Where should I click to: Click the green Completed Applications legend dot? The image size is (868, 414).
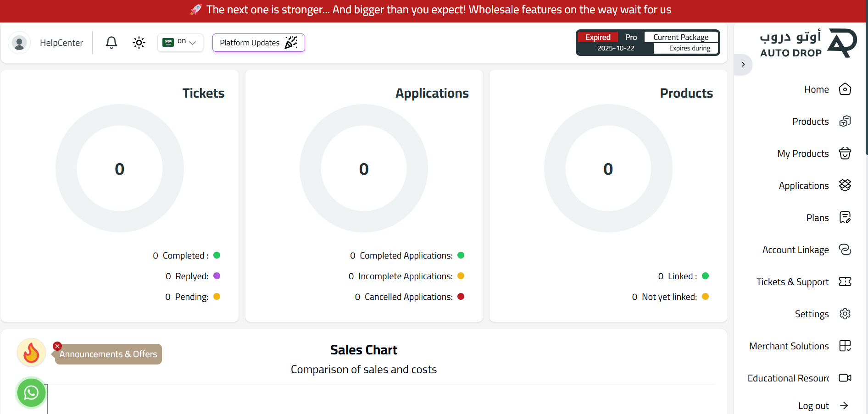click(x=461, y=255)
